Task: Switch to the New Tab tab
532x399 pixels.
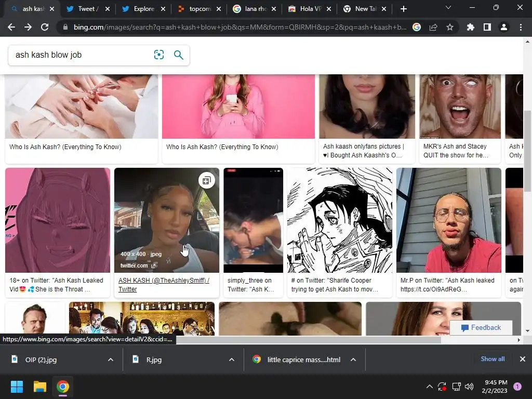Action: point(365,9)
